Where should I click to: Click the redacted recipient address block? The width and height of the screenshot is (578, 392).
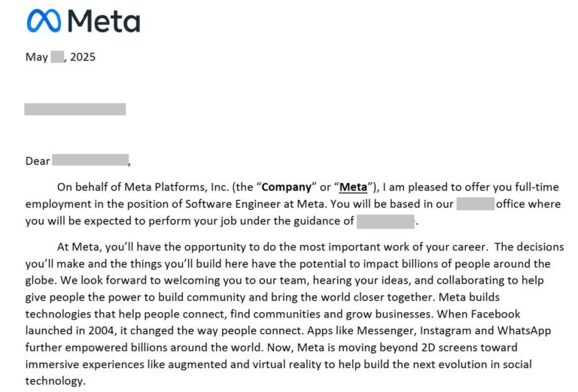click(75, 109)
